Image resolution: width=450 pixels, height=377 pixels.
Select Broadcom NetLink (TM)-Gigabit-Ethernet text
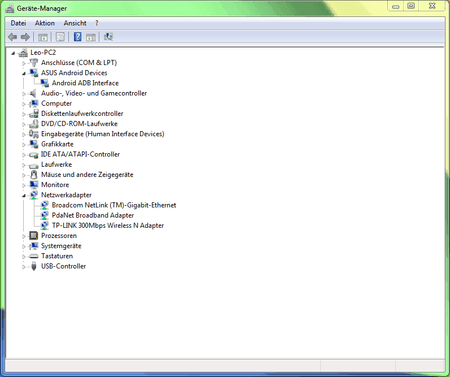pos(114,205)
